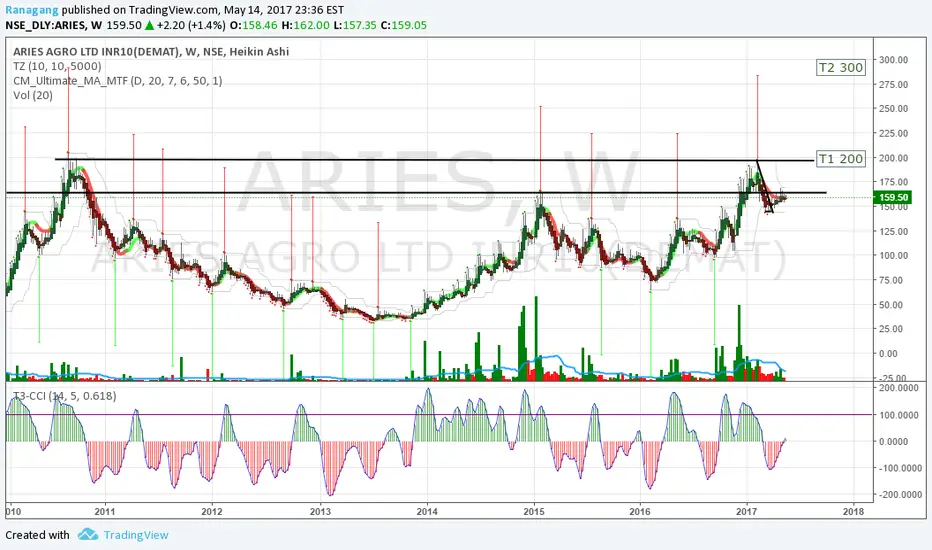932x550 pixels.
Task: Open the Ranagang author link
Action: 32,10
